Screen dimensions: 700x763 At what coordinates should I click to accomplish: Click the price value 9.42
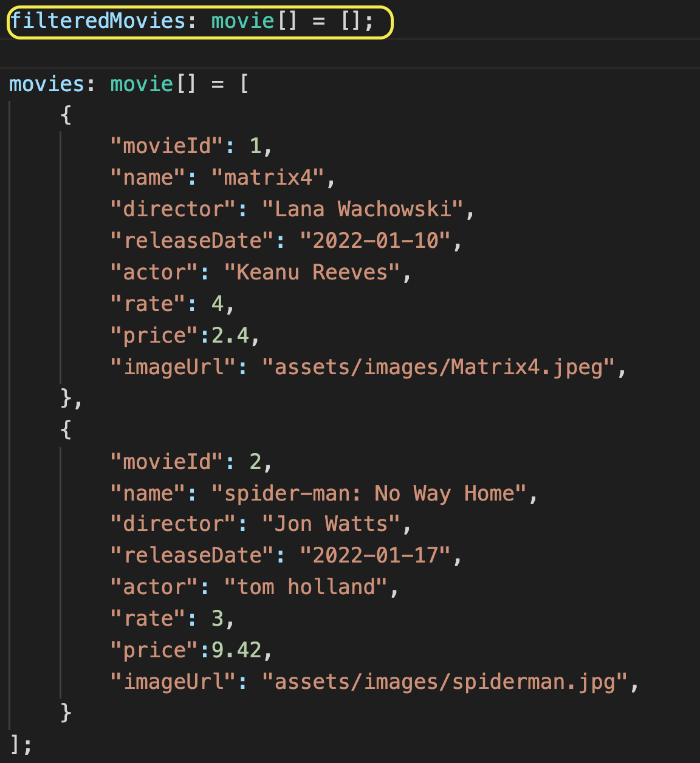coord(236,650)
